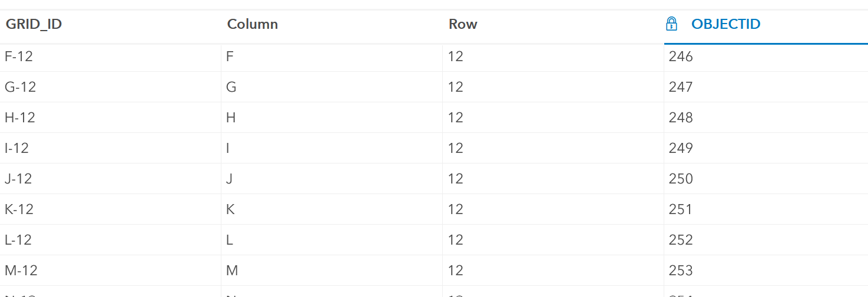Select the Row column header
868x297 pixels.
(463, 24)
